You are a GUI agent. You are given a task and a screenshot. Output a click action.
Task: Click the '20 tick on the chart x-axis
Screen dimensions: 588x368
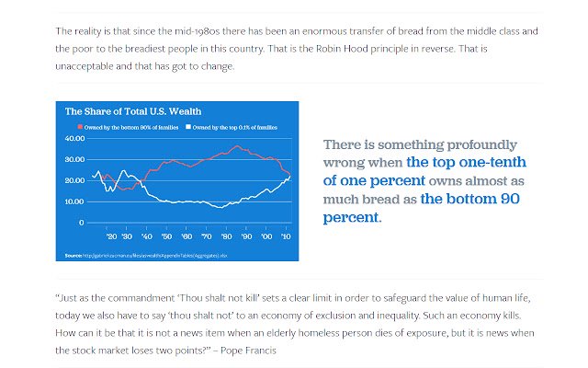tap(111, 236)
